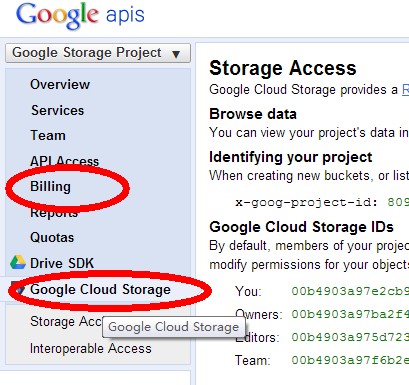Open the Reports section
Screen dimensions: 409x385
(x=54, y=212)
